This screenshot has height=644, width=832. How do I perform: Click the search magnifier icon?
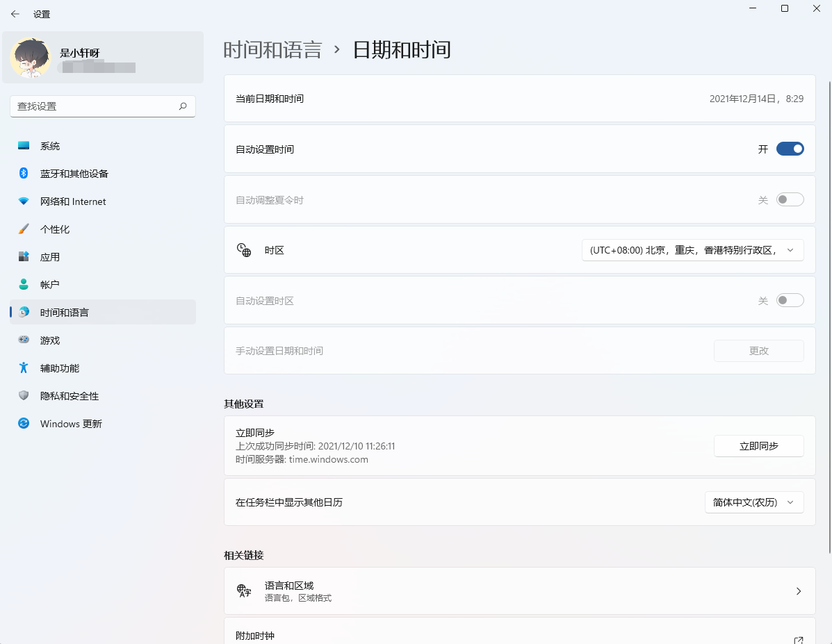click(183, 106)
